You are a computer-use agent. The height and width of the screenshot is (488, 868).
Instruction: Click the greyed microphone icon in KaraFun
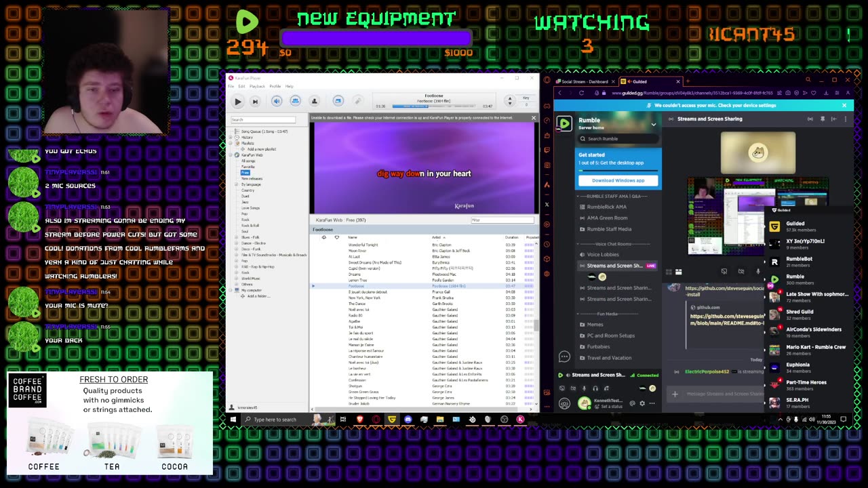click(357, 101)
